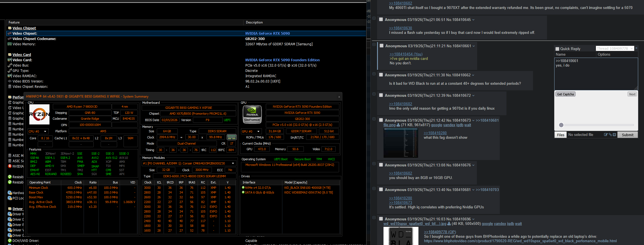The width and height of the screenshot is (644, 245).
Task: Open the Thread 108409778 dropdown in Quick Reply
Action: (615, 49)
